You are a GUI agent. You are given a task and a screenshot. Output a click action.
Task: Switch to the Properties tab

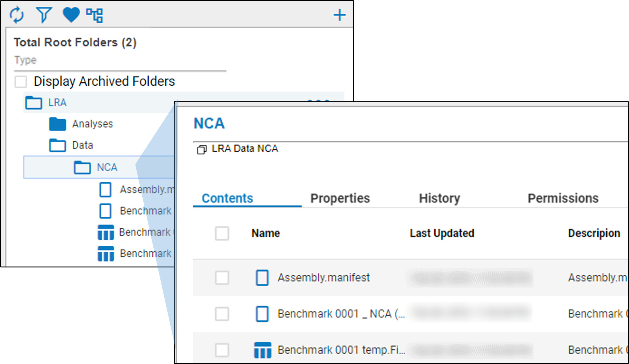340,198
